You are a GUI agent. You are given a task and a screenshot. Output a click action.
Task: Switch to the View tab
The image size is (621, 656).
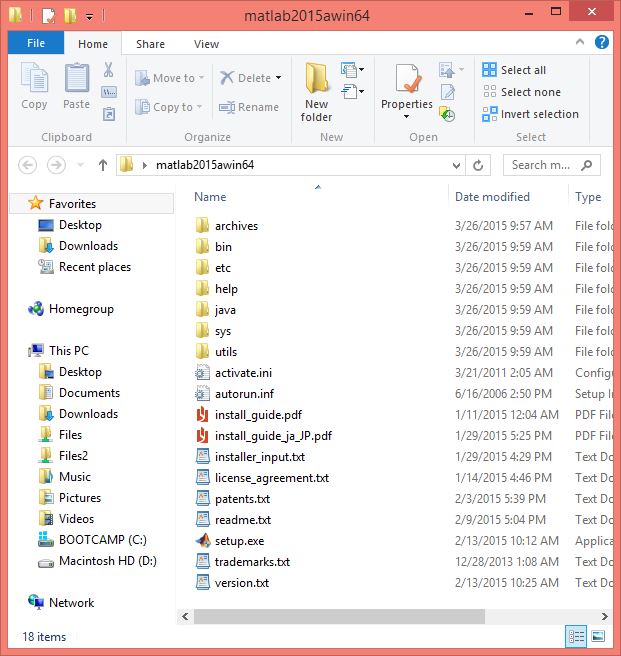point(206,44)
